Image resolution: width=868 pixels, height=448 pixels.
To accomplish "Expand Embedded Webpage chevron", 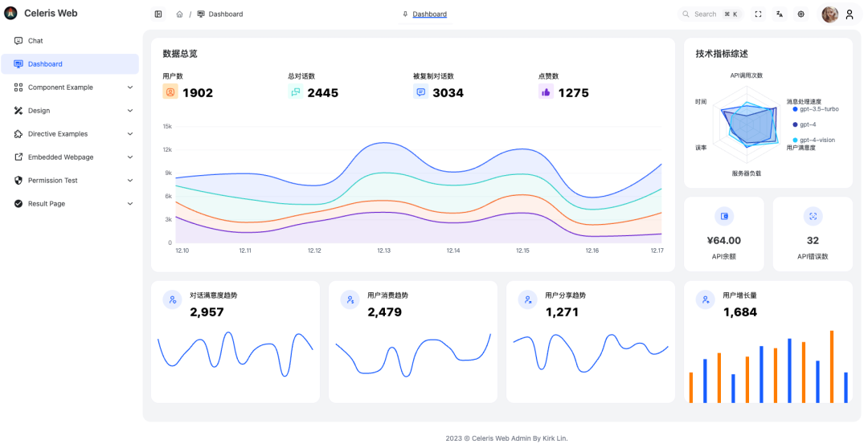I will (x=130, y=157).
